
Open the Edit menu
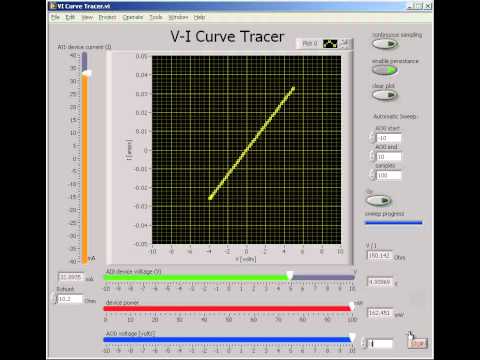(70, 17)
